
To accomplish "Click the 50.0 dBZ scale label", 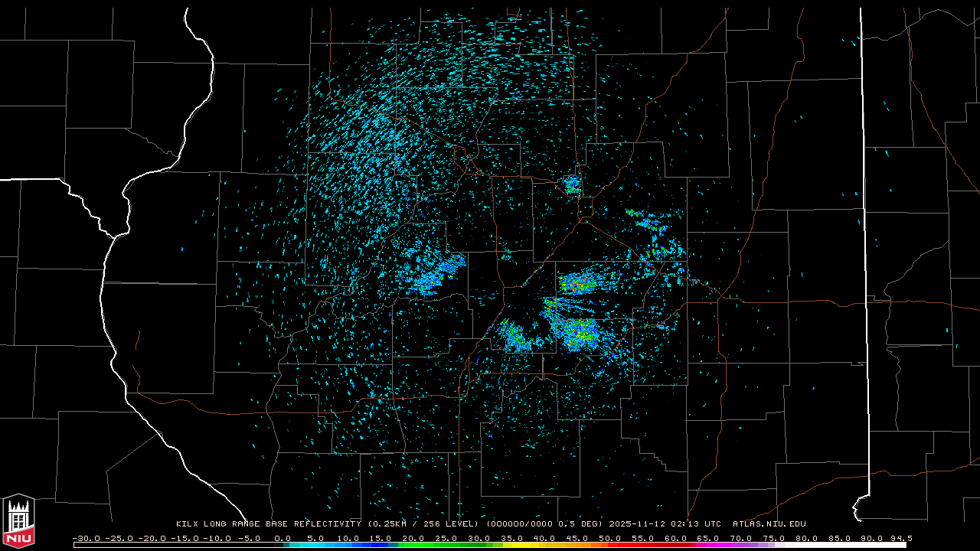I will point(610,538).
